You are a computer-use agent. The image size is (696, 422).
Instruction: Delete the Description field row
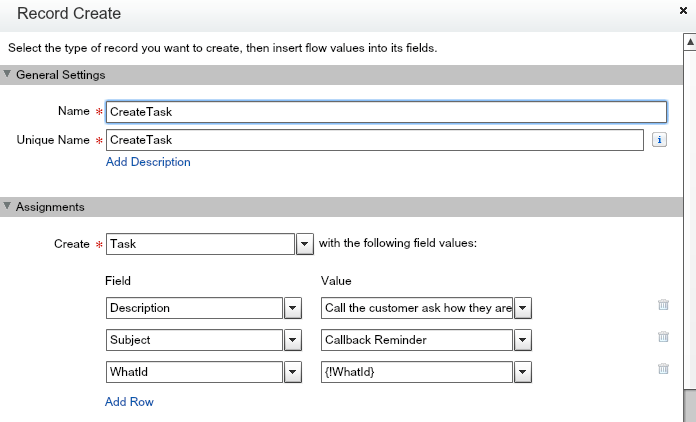[662, 305]
